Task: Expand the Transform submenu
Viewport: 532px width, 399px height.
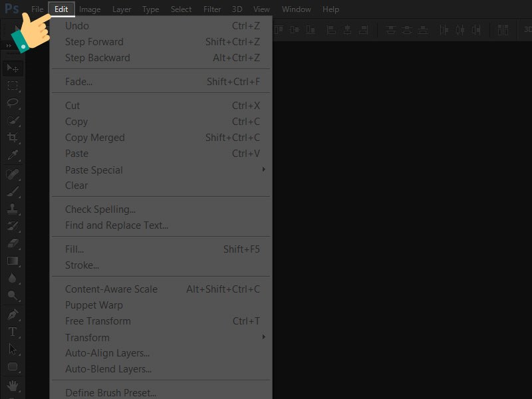Action: pos(87,337)
